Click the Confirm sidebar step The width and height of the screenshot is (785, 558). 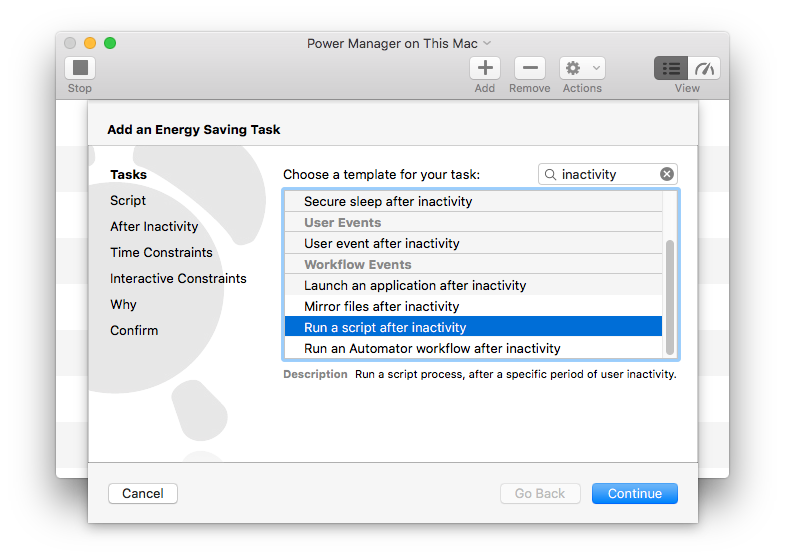pos(134,331)
